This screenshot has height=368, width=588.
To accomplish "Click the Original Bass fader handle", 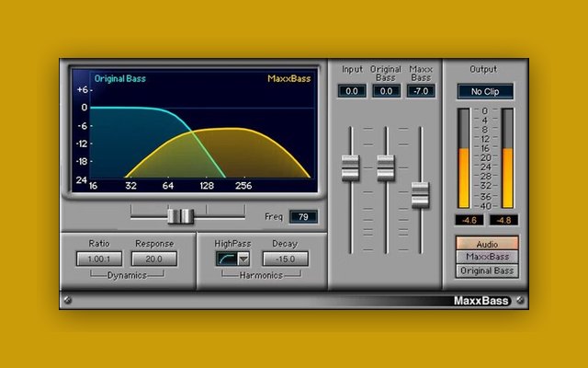I will pyautogui.click(x=386, y=167).
